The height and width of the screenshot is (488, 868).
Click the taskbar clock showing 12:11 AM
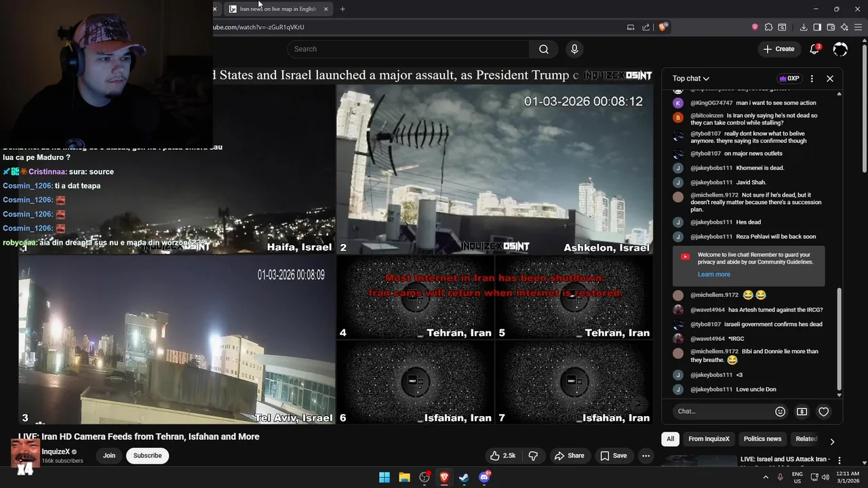tap(848, 477)
